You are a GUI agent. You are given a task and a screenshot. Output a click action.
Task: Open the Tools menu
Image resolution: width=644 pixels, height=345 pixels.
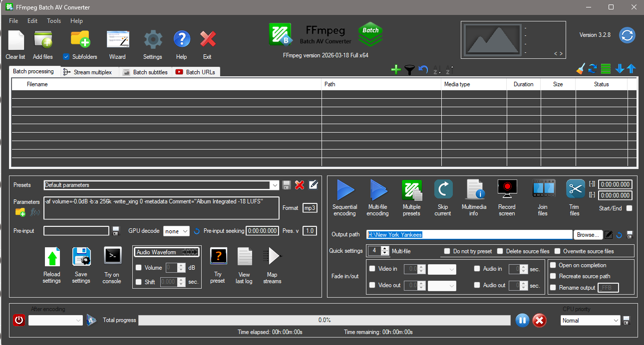tap(54, 21)
